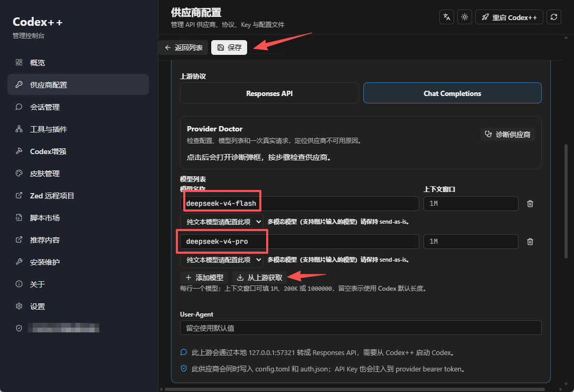The image size is (574, 392).
Task: Go to 会话管理 in the sidebar
Action: 78,107
